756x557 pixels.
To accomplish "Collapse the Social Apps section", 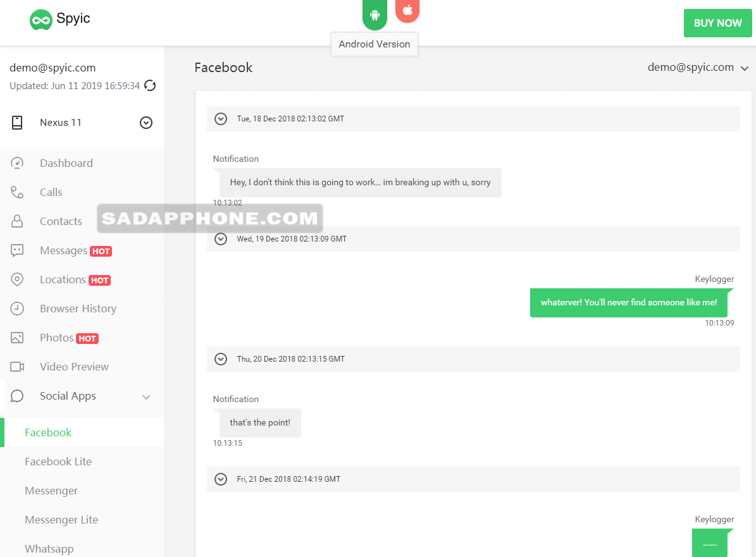I will 146,396.
